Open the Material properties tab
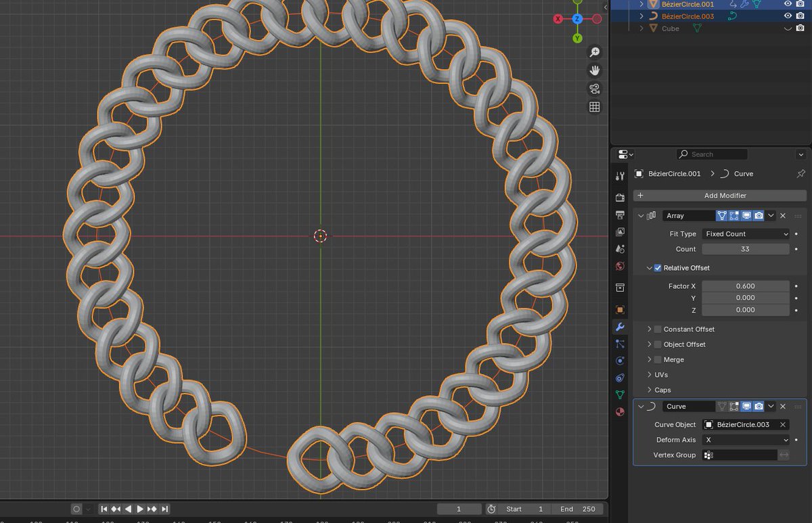 click(x=620, y=411)
